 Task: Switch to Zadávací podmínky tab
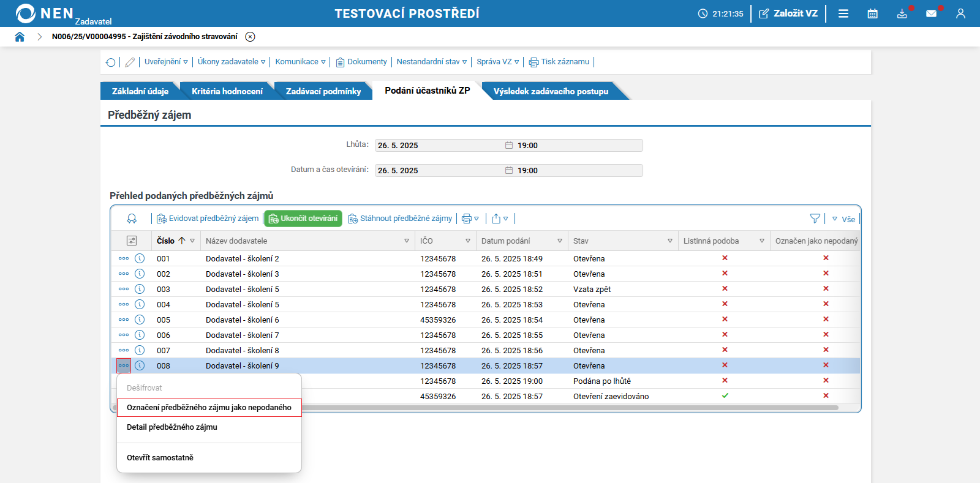pos(323,91)
